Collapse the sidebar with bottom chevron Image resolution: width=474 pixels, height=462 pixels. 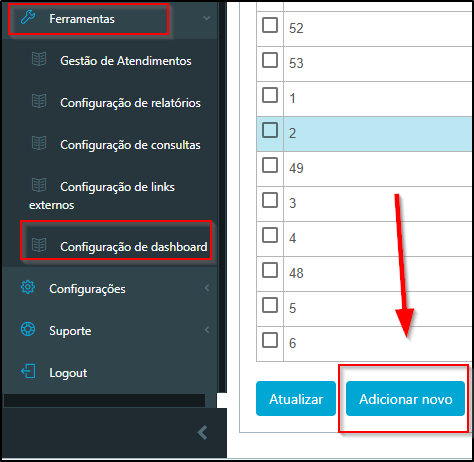tap(203, 433)
